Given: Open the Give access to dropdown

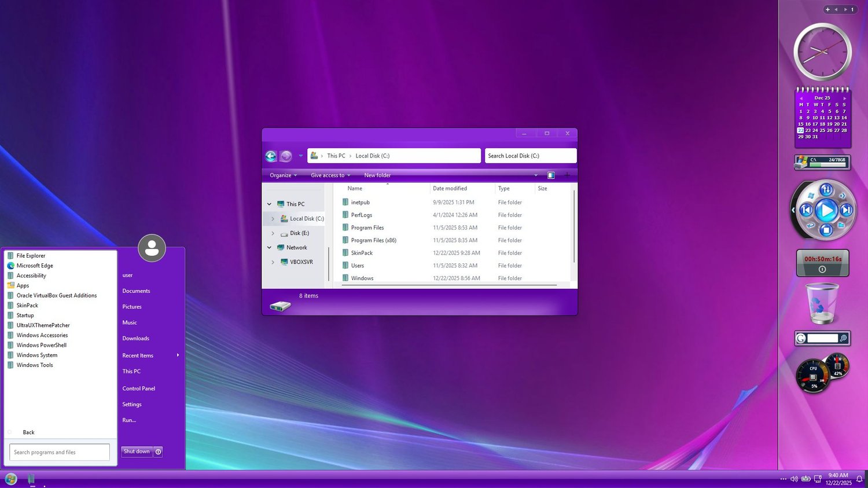Looking at the screenshot, I should pyautogui.click(x=330, y=175).
